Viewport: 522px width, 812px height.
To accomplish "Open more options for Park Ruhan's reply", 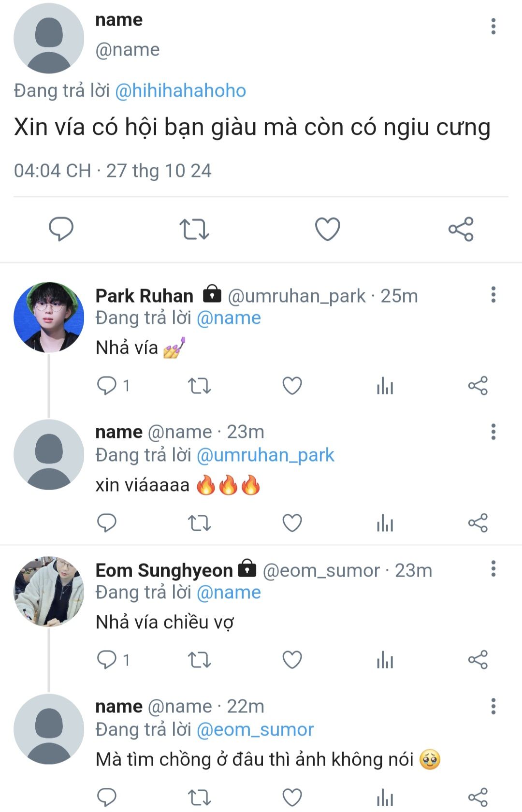I will pos(493,294).
